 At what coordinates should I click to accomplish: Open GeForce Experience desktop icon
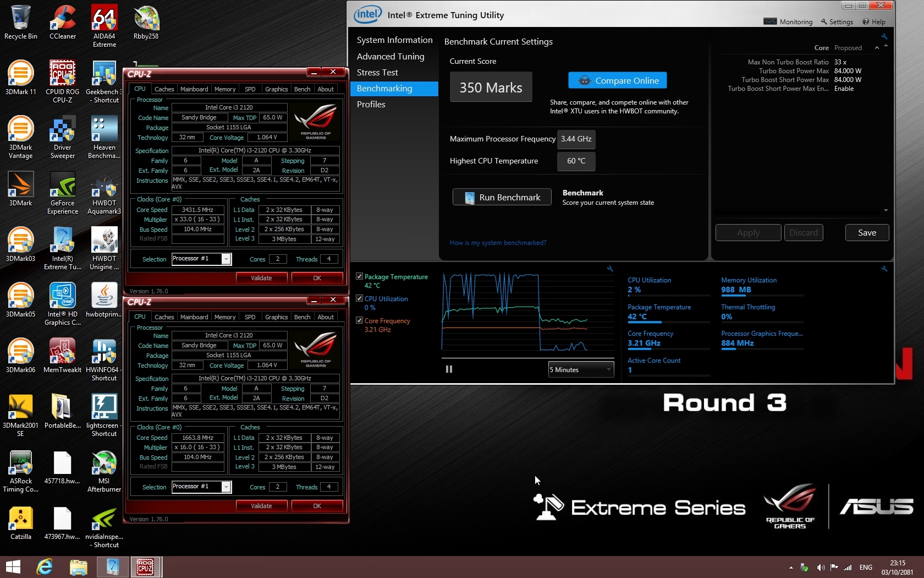coord(63,193)
